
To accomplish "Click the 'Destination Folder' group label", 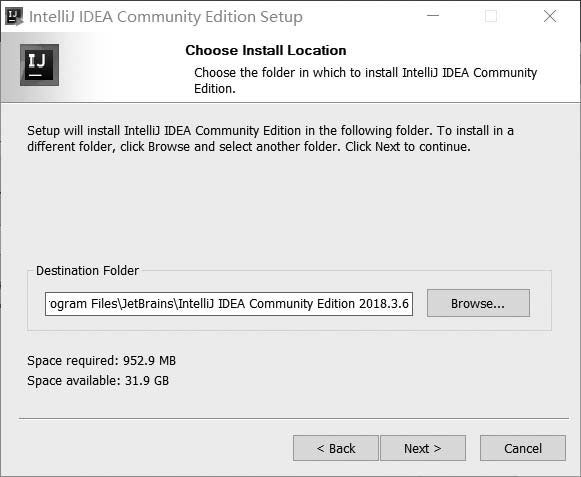I will [87, 271].
